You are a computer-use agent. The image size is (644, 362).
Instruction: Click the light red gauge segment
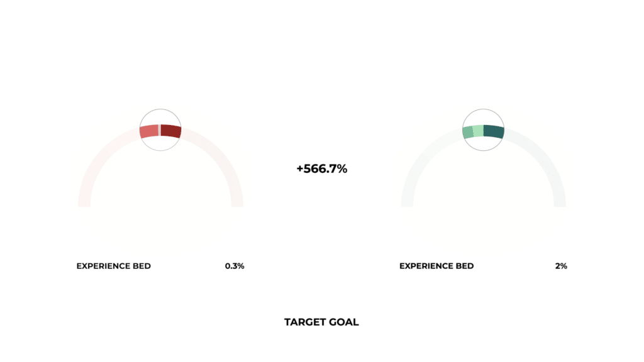coord(149,131)
